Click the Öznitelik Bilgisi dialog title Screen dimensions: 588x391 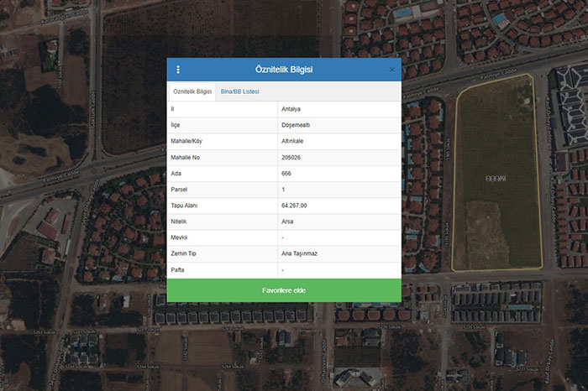pyautogui.click(x=284, y=70)
